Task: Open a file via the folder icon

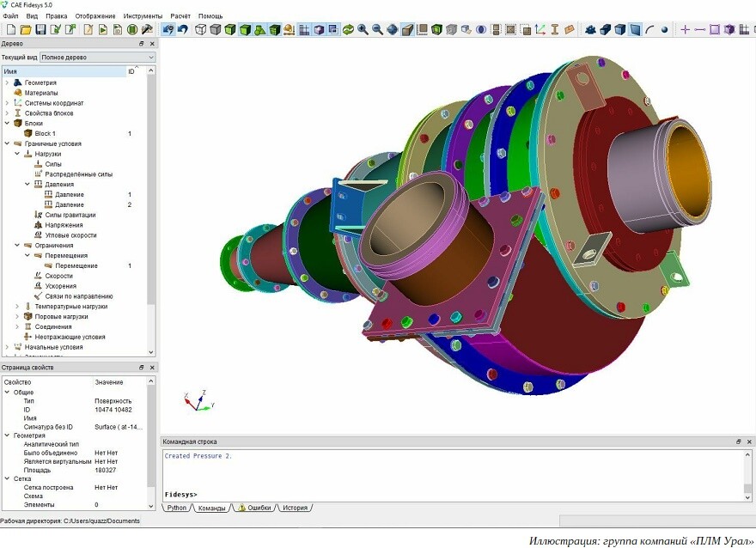Action: coord(26,30)
